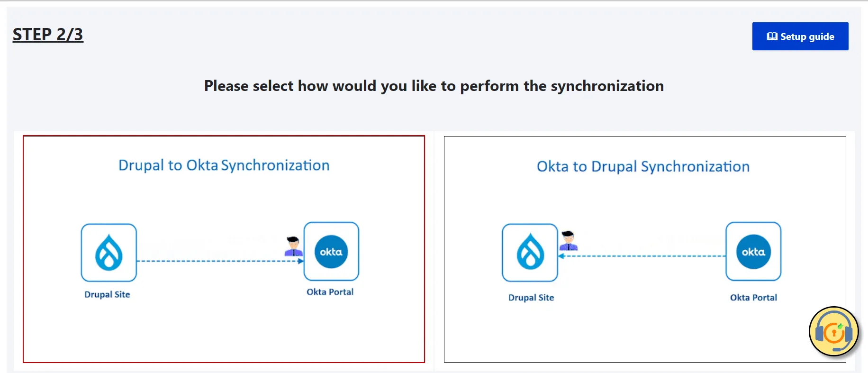Click the 'Okta Portal' label in right card
This screenshot has width=868, height=373.
click(753, 298)
